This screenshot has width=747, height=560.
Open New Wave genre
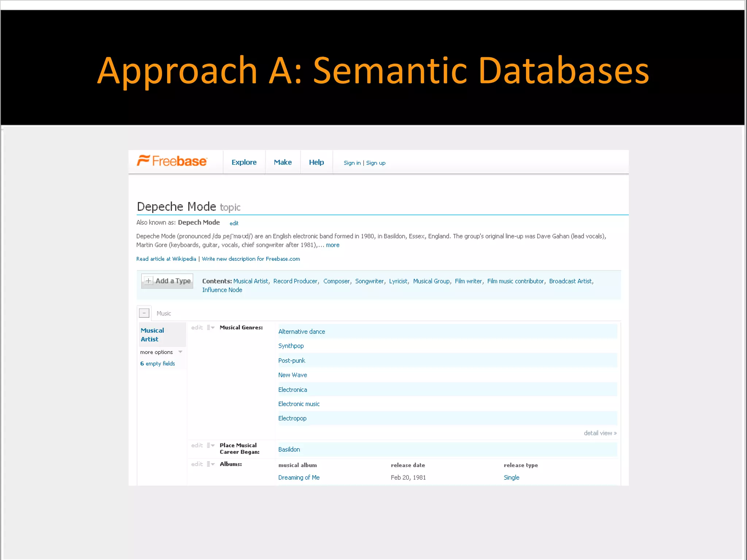(293, 375)
